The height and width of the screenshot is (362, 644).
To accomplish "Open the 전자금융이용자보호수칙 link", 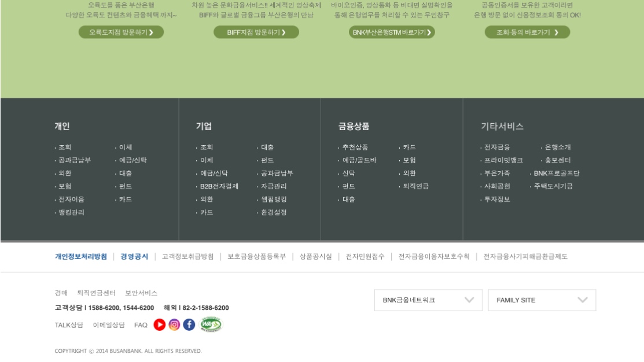I will (434, 257).
